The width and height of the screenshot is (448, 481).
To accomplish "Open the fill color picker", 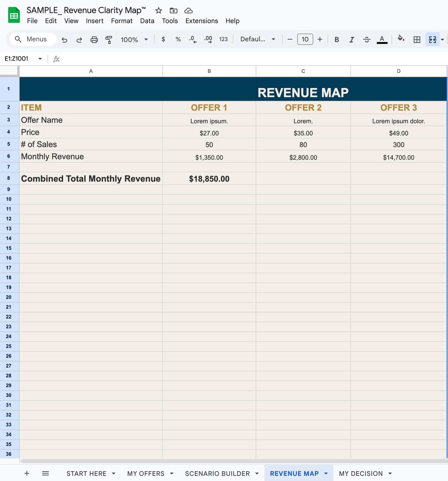I will point(401,39).
